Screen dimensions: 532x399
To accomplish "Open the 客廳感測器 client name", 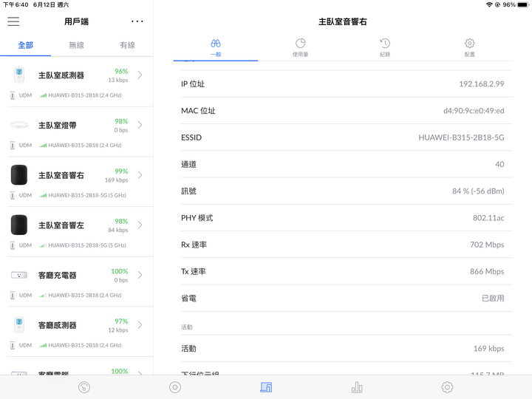I will (58, 325).
